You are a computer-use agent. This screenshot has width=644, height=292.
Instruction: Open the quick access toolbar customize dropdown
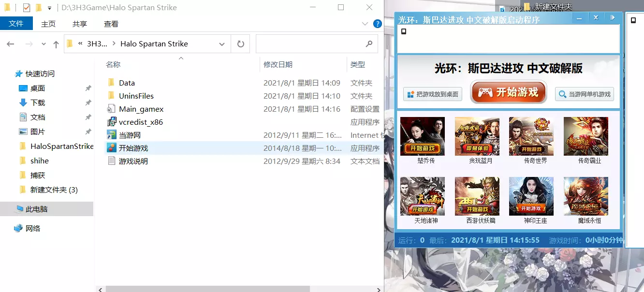[x=49, y=8]
